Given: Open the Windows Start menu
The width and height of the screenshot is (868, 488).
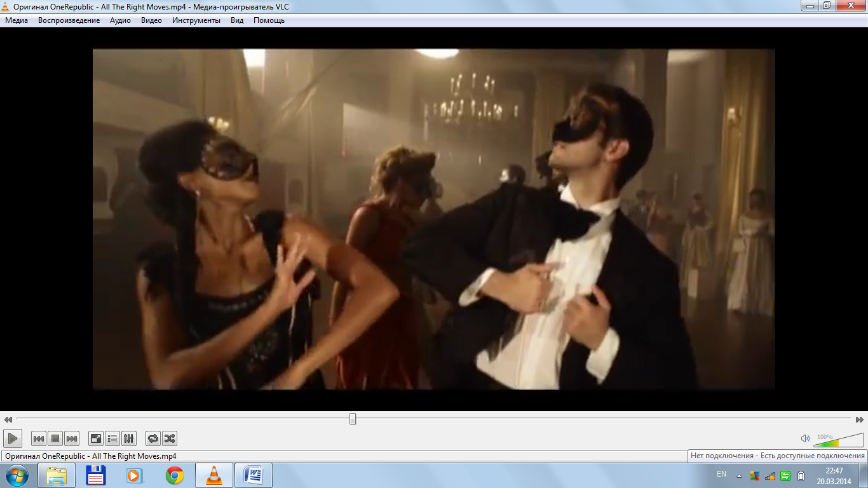Looking at the screenshot, I should 17,475.
